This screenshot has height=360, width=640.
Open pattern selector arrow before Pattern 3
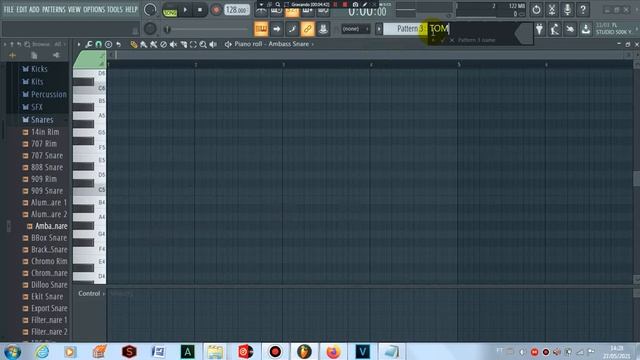(x=379, y=29)
